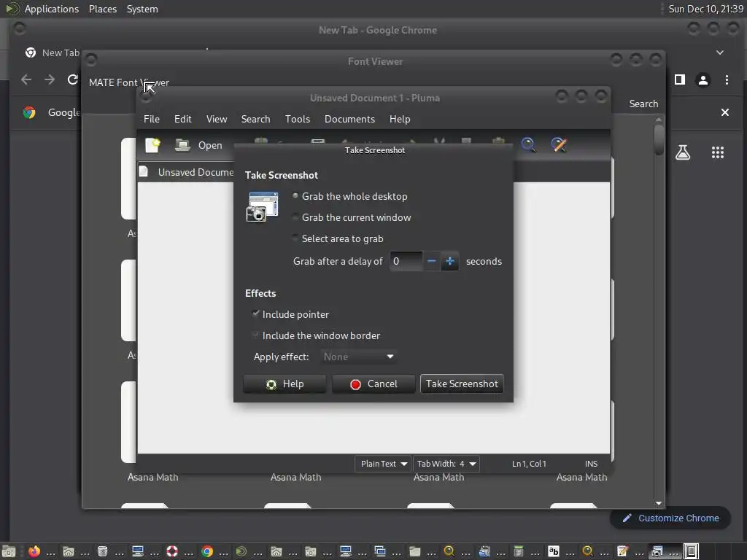747x560 pixels.
Task: Click the Chrome profile avatar icon
Action: point(703,80)
